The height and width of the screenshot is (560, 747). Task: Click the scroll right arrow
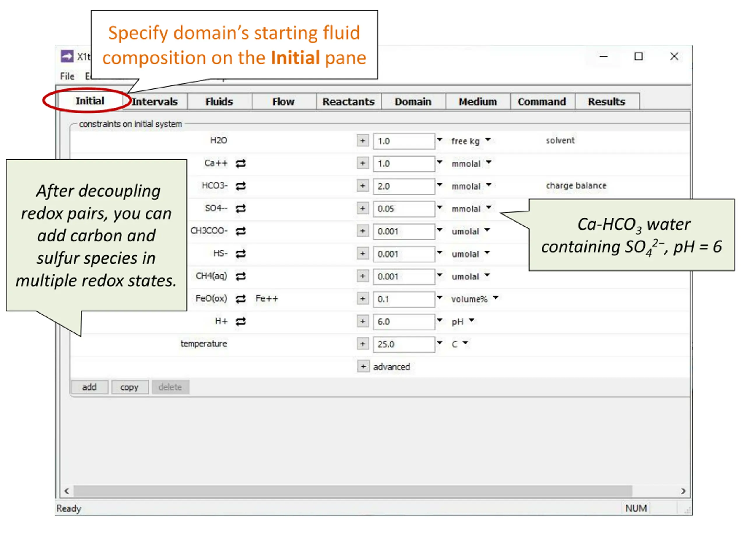point(683,491)
